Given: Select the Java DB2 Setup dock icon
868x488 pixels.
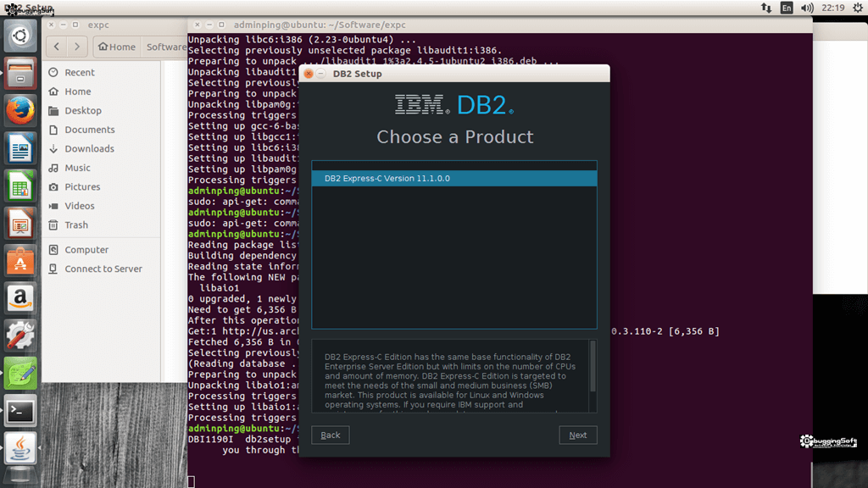Looking at the screenshot, I should click(x=20, y=449).
